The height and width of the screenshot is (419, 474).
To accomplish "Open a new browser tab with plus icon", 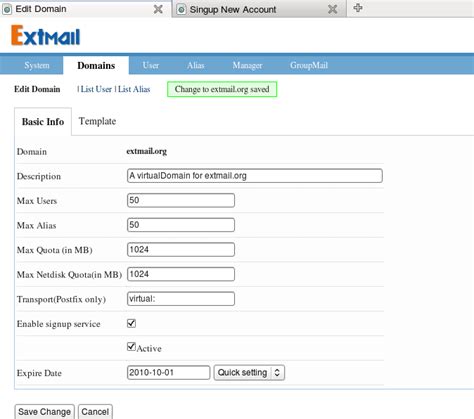I will tap(358, 8).
